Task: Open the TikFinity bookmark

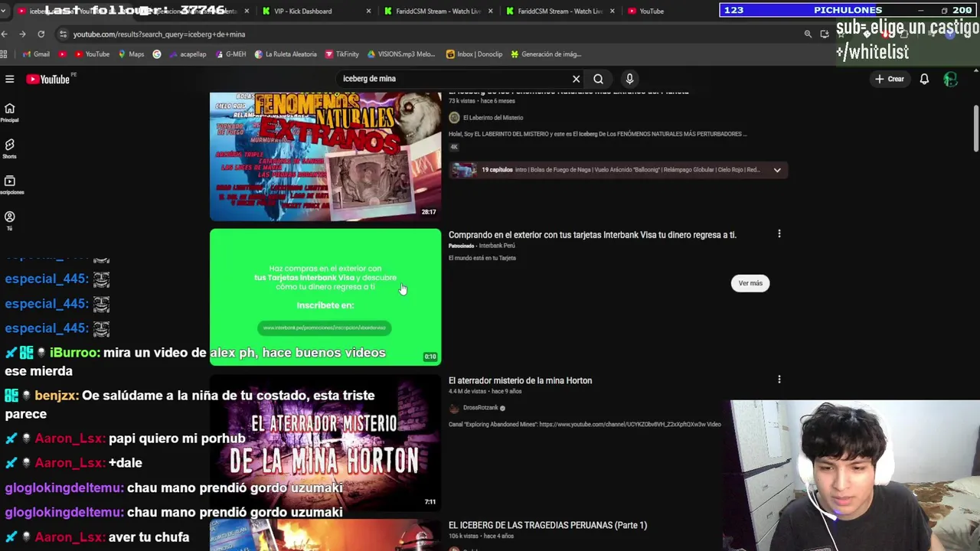Action: point(341,54)
